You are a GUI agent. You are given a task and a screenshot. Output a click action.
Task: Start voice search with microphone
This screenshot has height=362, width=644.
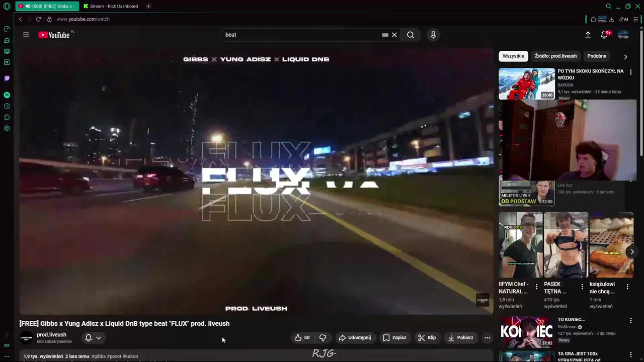click(x=433, y=35)
